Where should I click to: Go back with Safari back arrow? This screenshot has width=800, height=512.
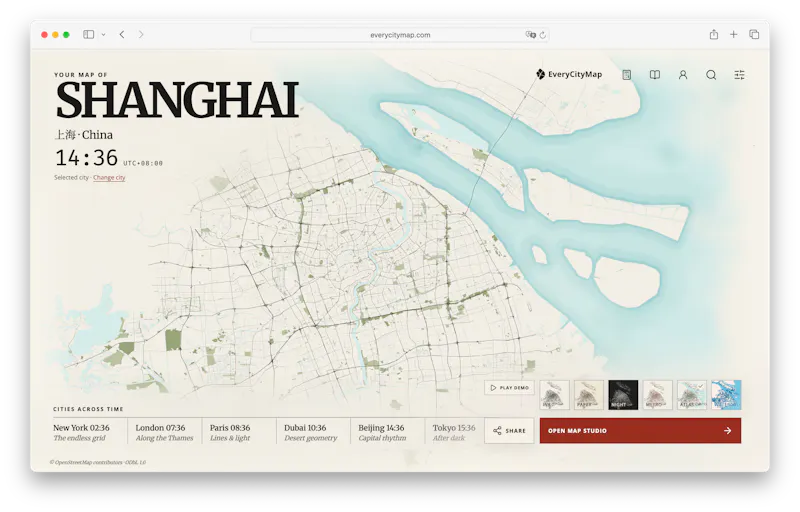(x=122, y=35)
